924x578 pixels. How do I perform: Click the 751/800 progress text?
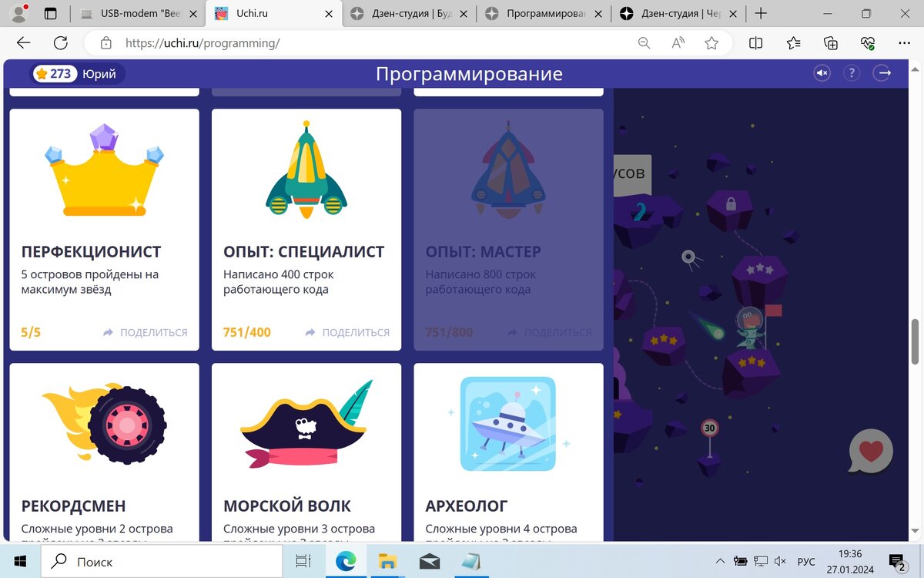click(x=449, y=333)
